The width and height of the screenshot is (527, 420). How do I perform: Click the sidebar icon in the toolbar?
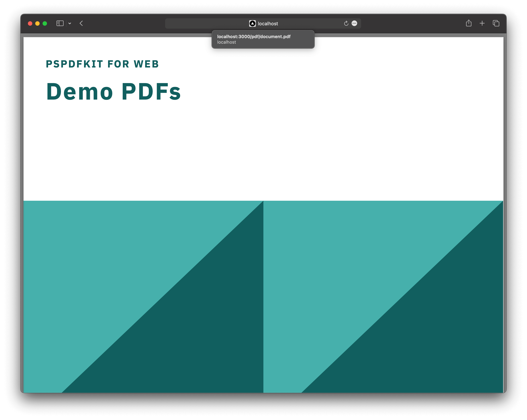pyautogui.click(x=60, y=23)
